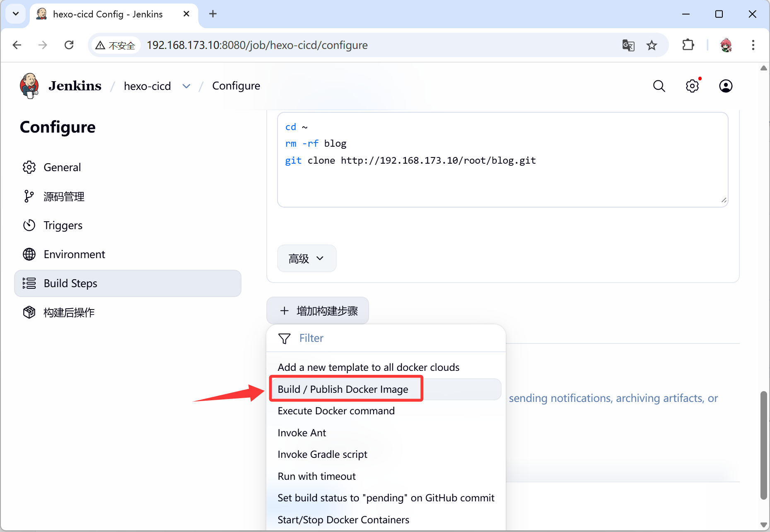Viewport: 770px width, 532px height.
Task: Expand the 高级 advanced options
Action: point(307,259)
